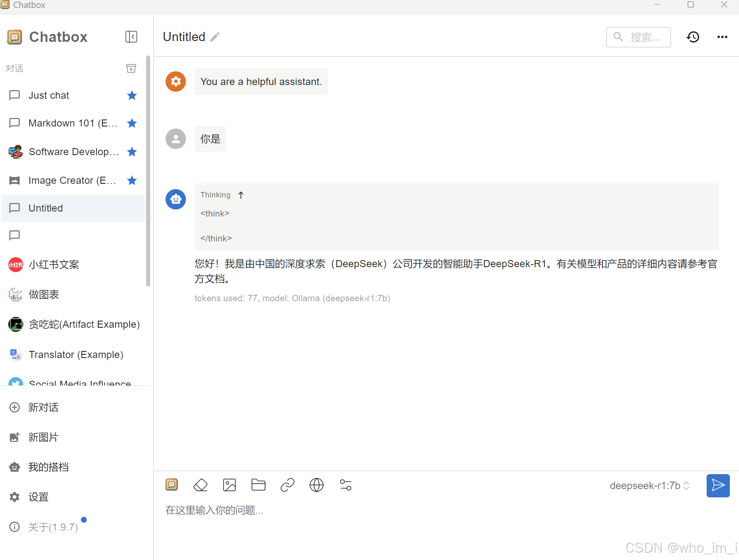Click the Untitled conversation title

[184, 37]
